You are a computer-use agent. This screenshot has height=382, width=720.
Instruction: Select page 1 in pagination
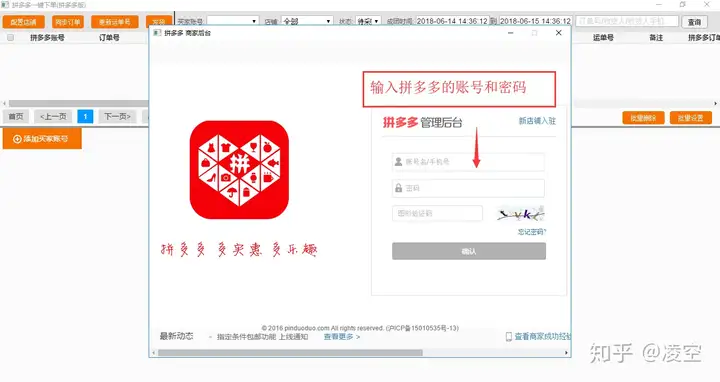[x=85, y=117]
